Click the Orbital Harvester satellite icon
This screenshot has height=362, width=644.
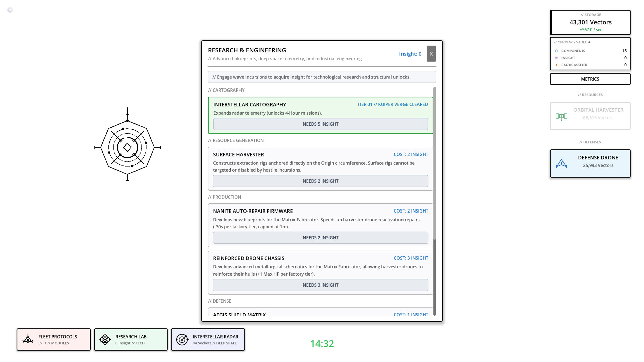tap(561, 116)
